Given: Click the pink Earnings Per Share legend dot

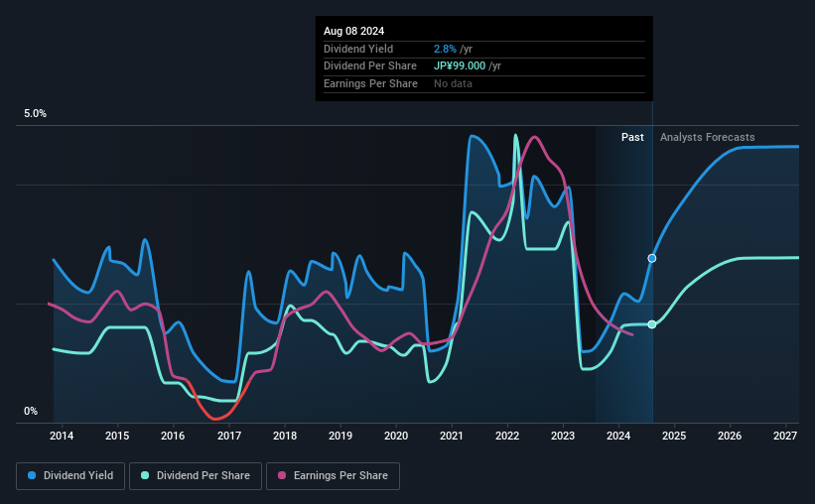Looking at the screenshot, I should [282, 475].
